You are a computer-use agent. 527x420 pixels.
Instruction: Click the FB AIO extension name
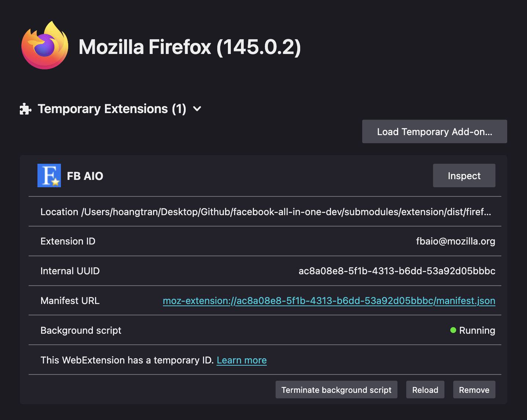pyautogui.click(x=85, y=176)
